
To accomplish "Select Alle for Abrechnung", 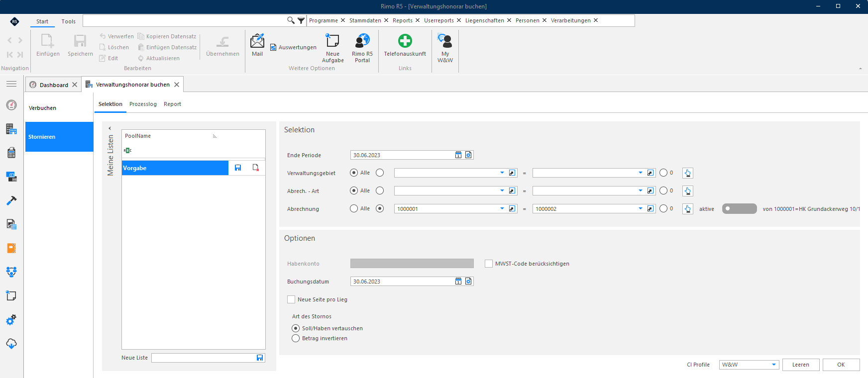I will point(354,208).
